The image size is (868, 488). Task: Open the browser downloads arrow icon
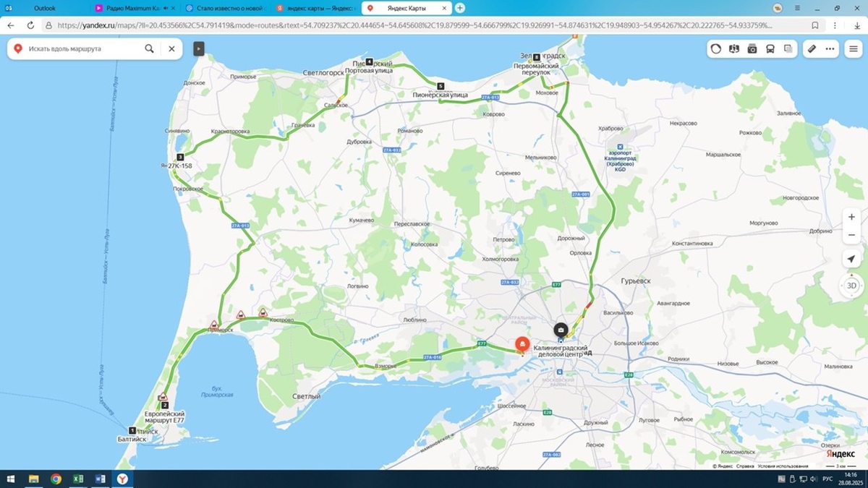[x=856, y=25]
